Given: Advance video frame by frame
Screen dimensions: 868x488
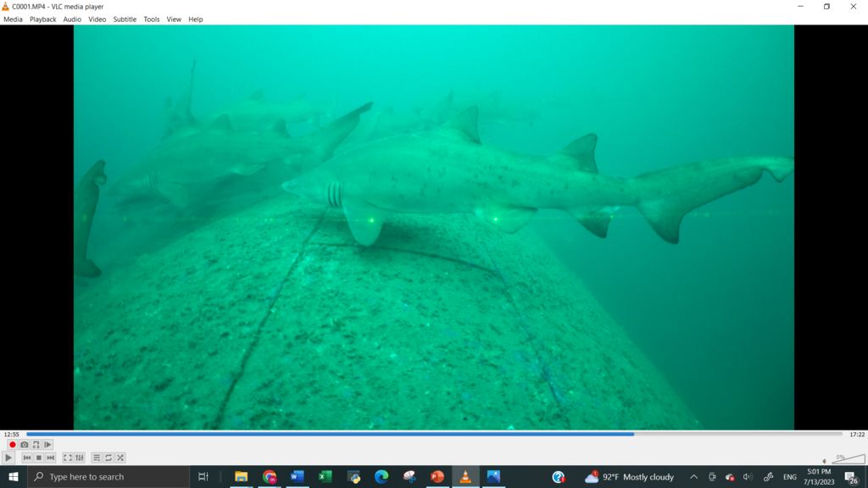Looking at the screenshot, I should click(47, 445).
